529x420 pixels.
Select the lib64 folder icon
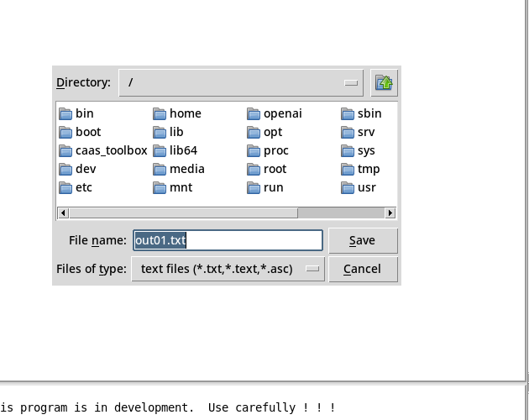160,151
